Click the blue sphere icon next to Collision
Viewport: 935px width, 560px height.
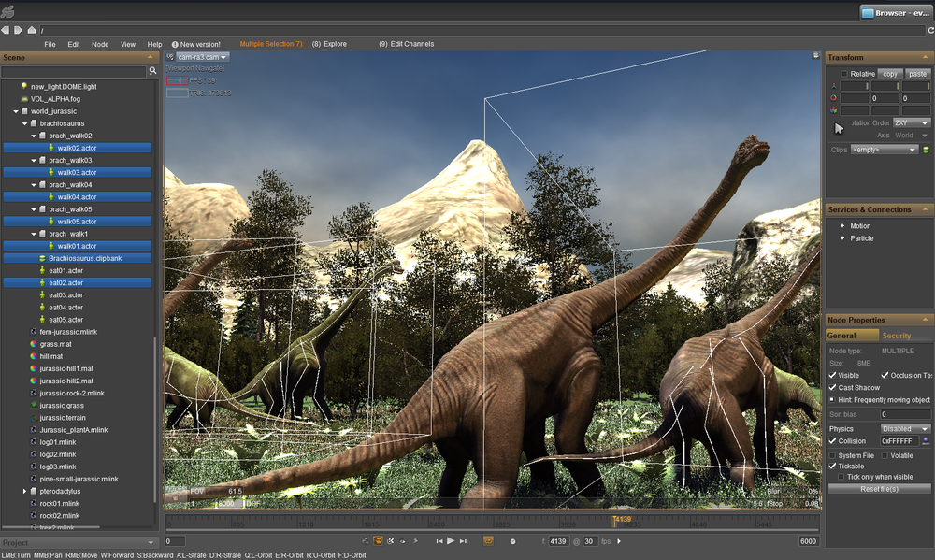click(x=926, y=440)
